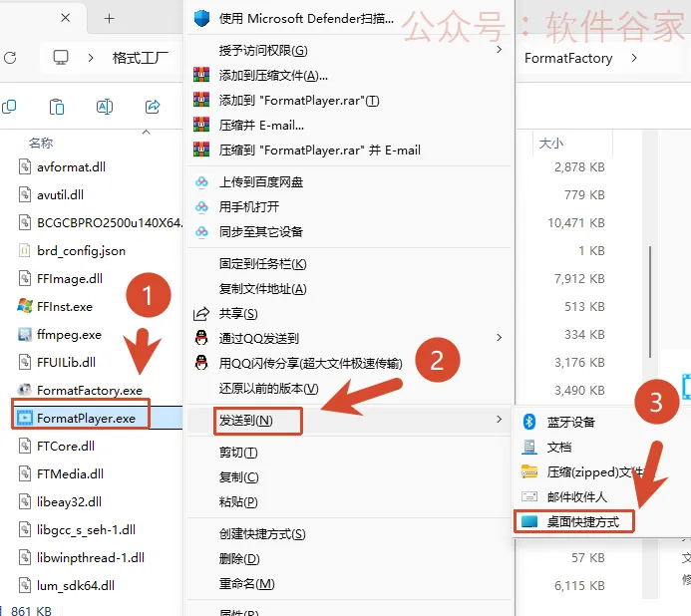This screenshot has height=616, width=691.
Task: Choose 使用 Microsoft Defender扫描 menu item
Action: 349,18
